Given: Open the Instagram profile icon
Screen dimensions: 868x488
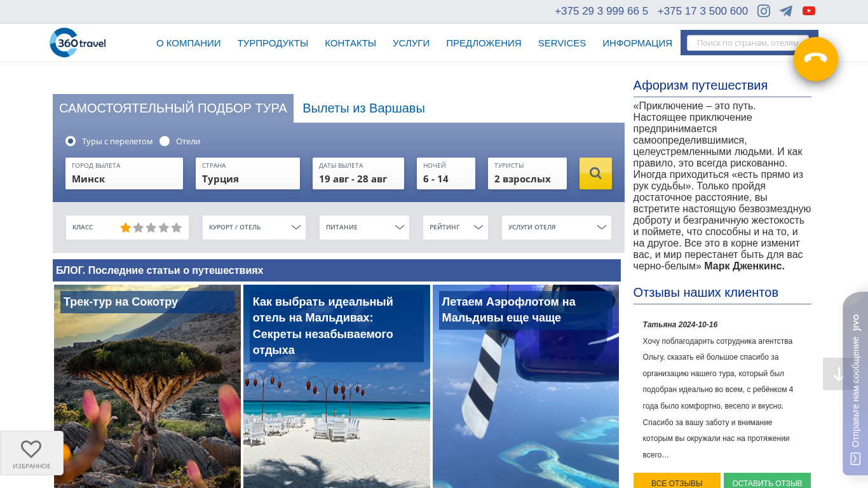Looking at the screenshot, I should click(764, 11).
